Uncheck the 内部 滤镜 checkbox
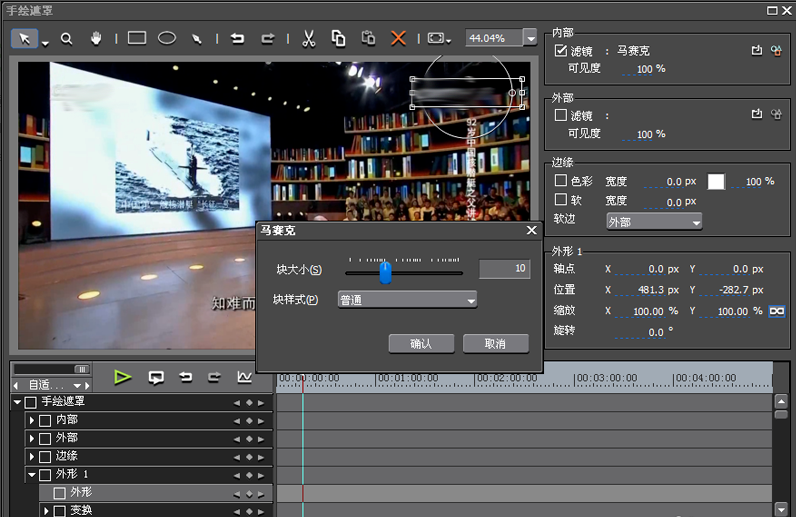This screenshot has width=796, height=517. (x=561, y=50)
